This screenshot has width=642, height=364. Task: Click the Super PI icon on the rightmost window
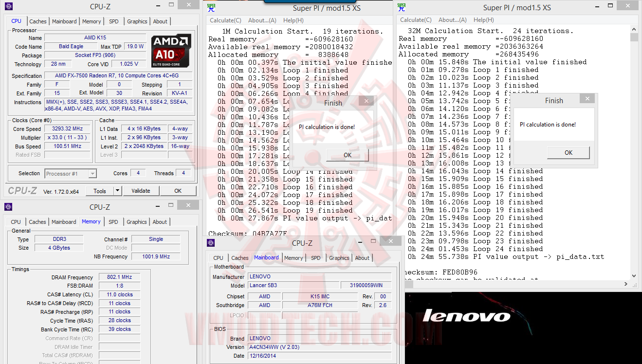pos(401,7)
